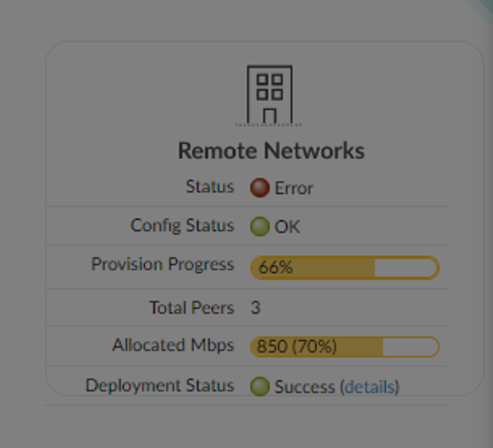
Task: Click the Status row label
Action: click(x=210, y=187)
